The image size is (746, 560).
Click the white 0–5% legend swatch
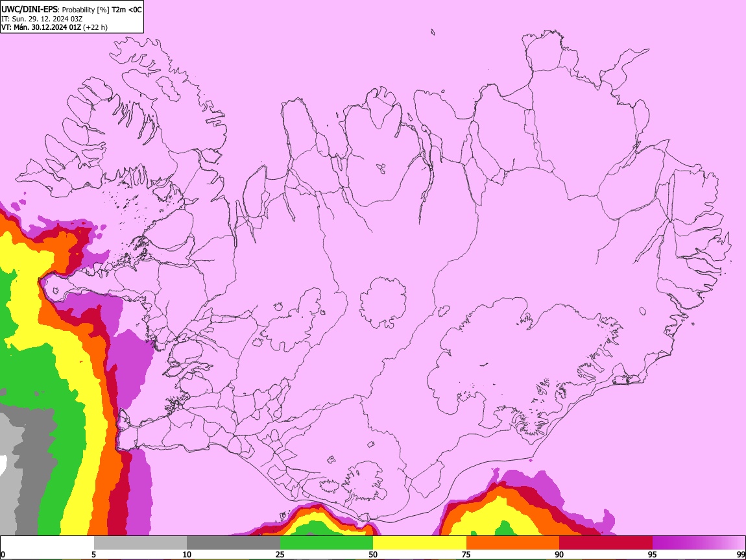point(47,543)
